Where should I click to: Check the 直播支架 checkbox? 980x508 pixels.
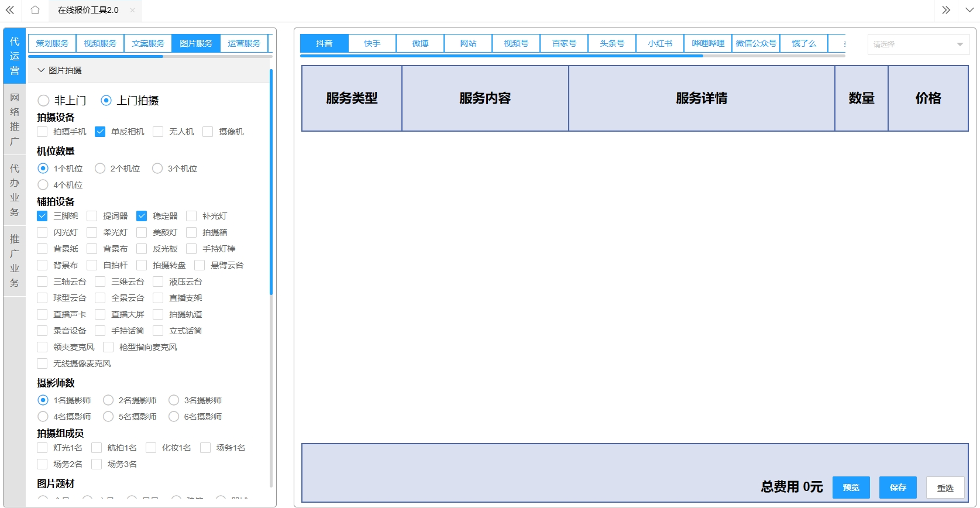coord(158,298)
